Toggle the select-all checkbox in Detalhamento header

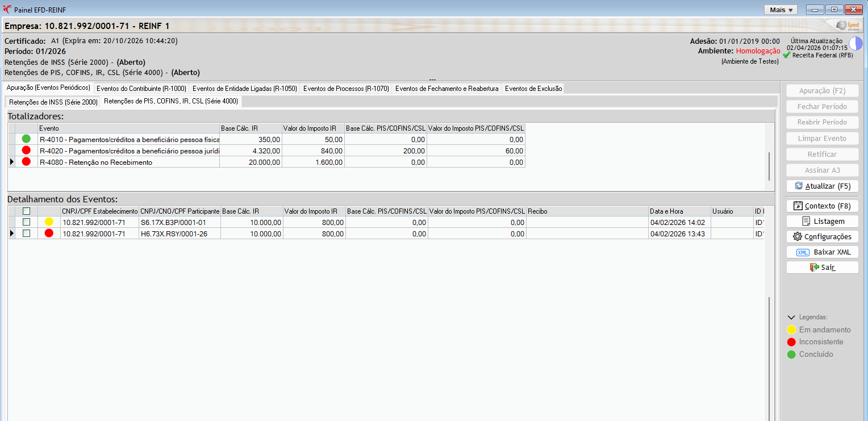pos(26,211)
